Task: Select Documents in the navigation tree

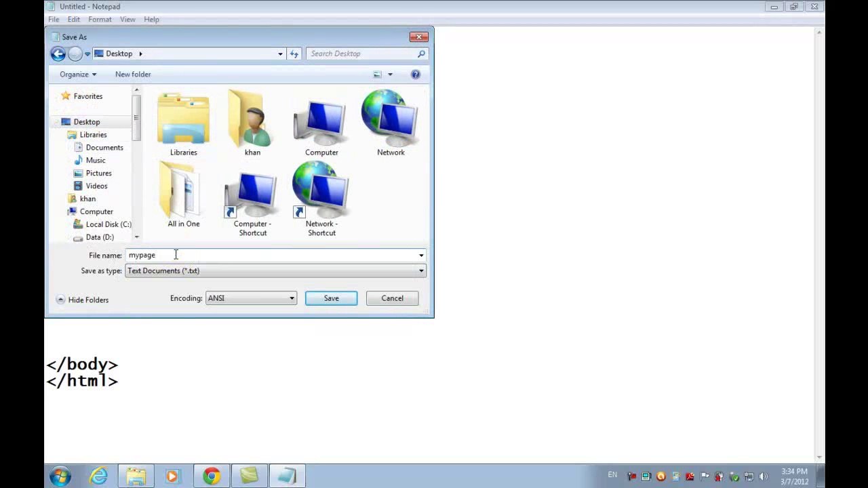Action: (x=104, y=148)
